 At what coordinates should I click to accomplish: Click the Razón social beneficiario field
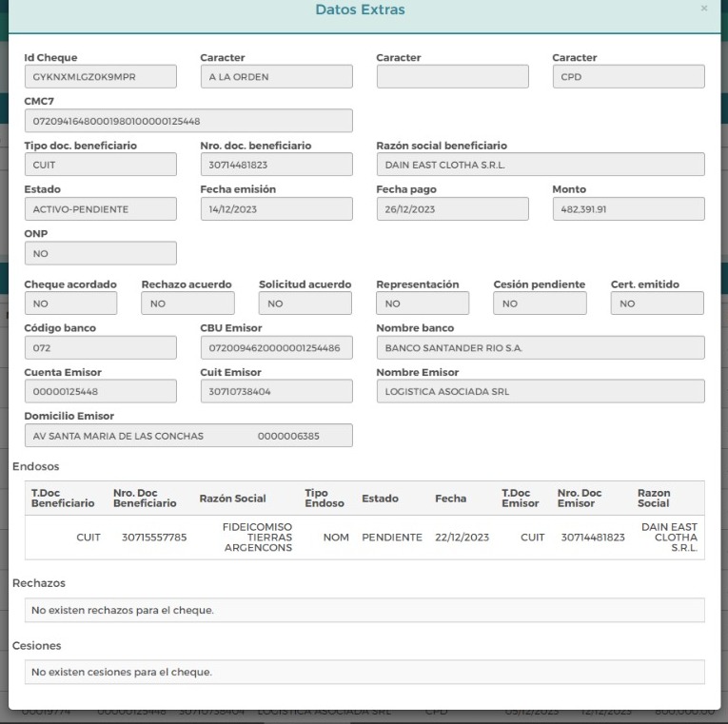pyautogui.click(x=541, y=165)
